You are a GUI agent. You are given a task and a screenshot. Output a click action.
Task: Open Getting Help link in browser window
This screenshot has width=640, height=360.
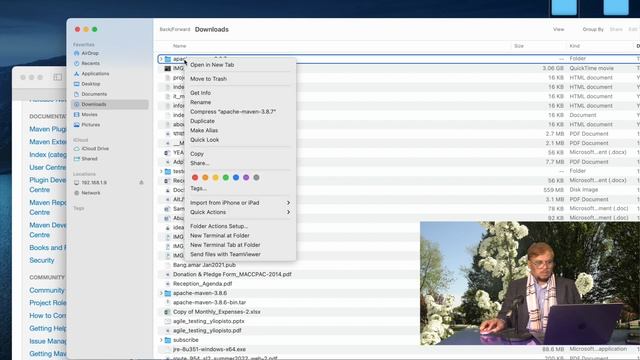click(x=47, y=329)
